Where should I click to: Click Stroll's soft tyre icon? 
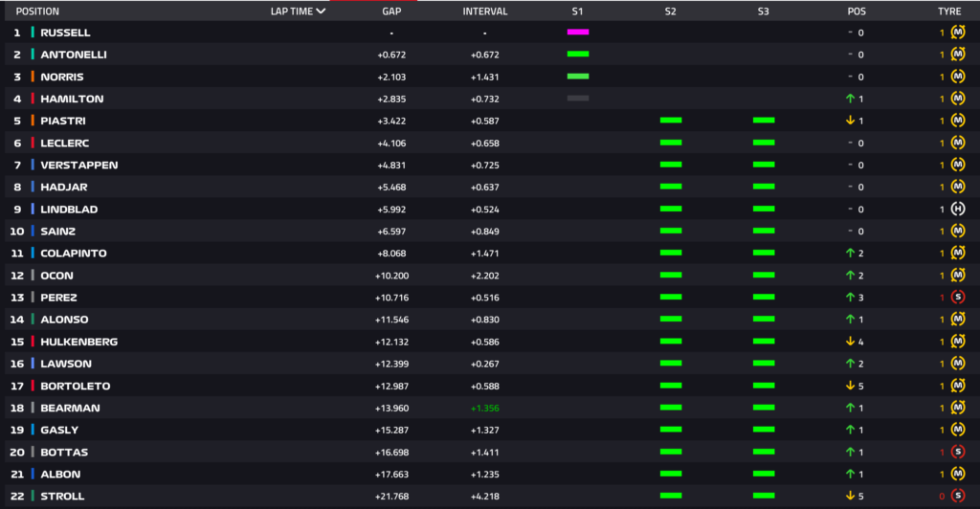958,496
